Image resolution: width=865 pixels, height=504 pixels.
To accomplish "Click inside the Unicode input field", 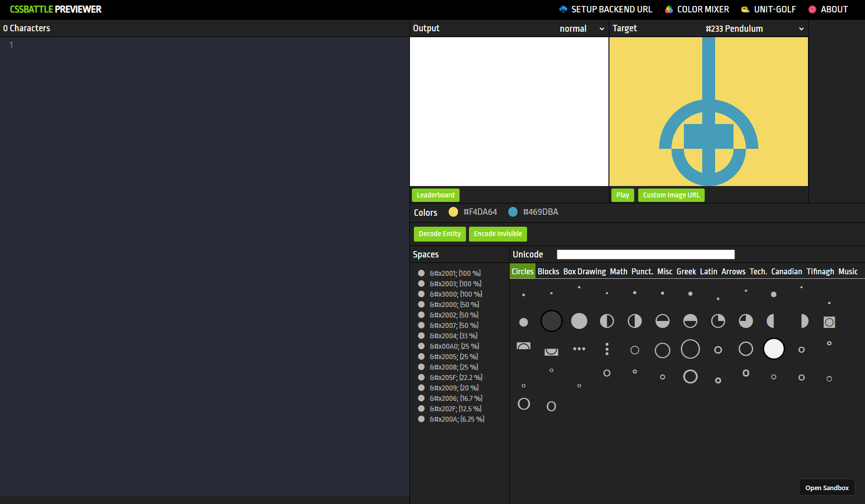I will (645, 254).
